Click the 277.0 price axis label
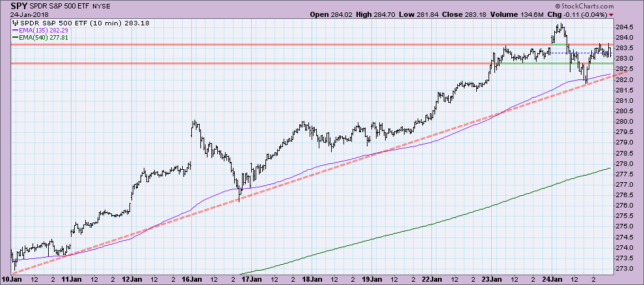 click(x=624, y=184)
